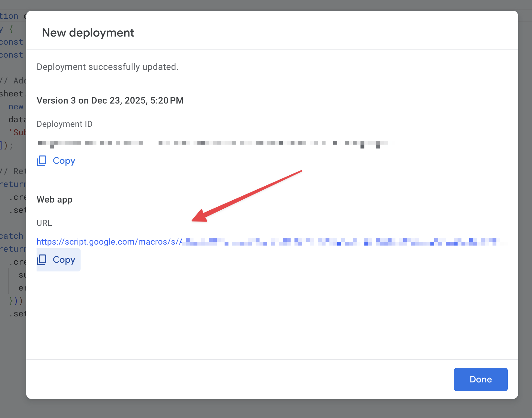
Task: Click the 'Deployment successfully updated.' message
Action: coord(107,67)
